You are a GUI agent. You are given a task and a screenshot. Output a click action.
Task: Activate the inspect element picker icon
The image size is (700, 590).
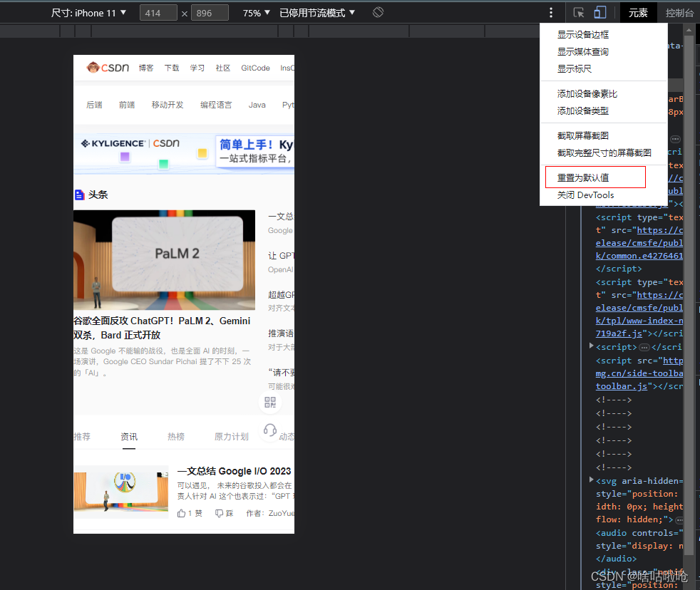point(579,13)
